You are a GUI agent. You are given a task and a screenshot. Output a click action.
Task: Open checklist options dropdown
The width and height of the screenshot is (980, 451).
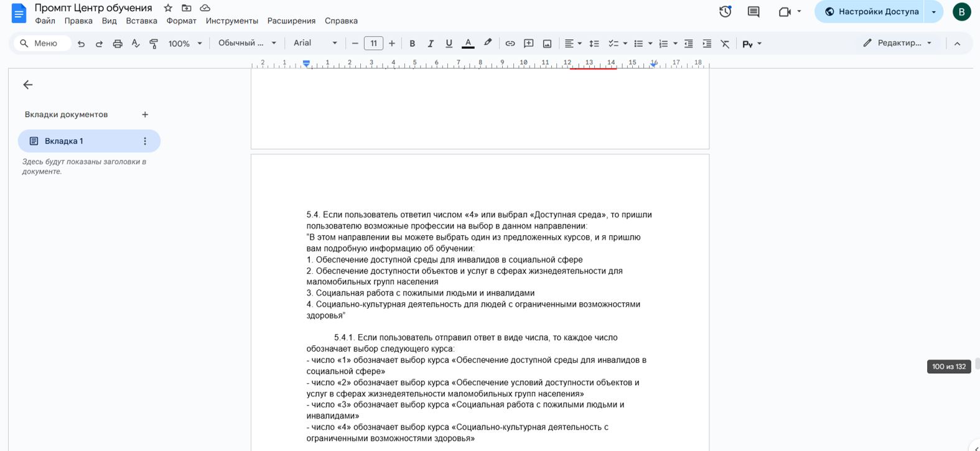[625, 44]
